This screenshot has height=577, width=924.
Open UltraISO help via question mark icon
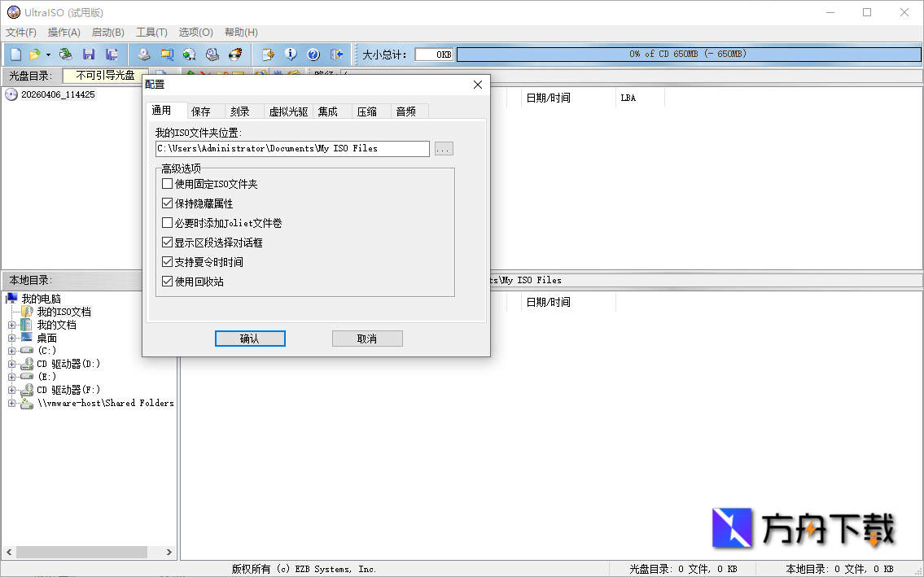313,54
